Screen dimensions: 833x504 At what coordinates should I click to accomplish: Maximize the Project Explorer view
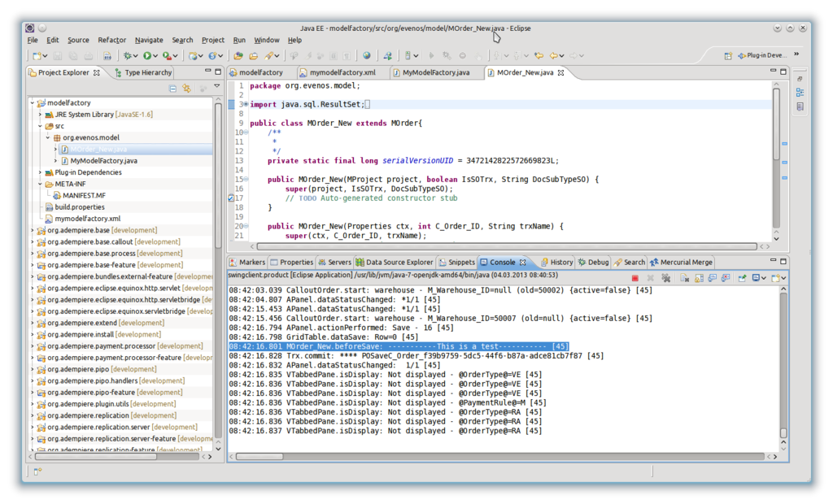216,72
